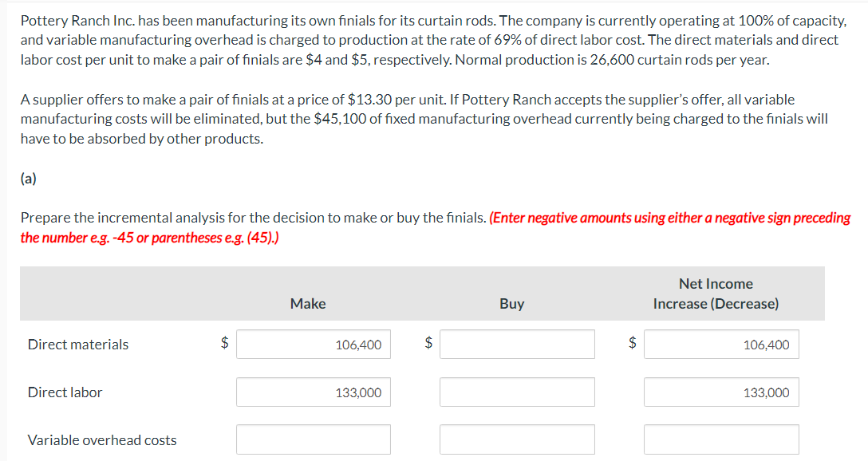The width and height of the screenshot is (868, 461).
Task: Click dollar sign before Buy column
Action: coord(429,343)
